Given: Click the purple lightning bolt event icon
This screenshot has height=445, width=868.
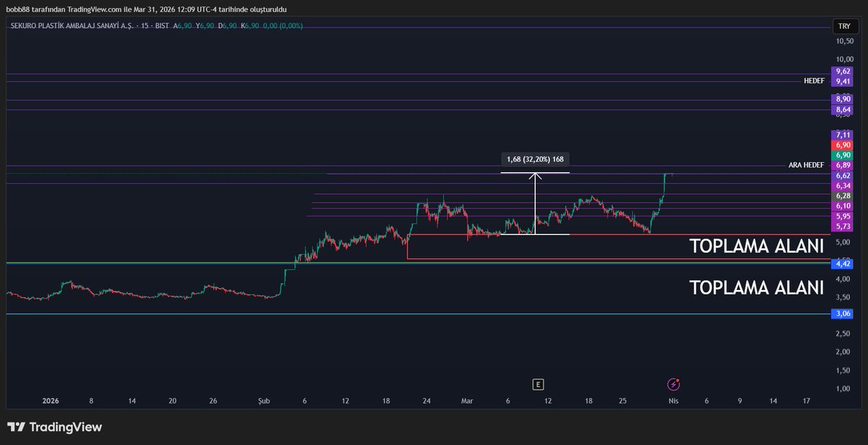Looking at the screenshot, I should pos(673,384).
